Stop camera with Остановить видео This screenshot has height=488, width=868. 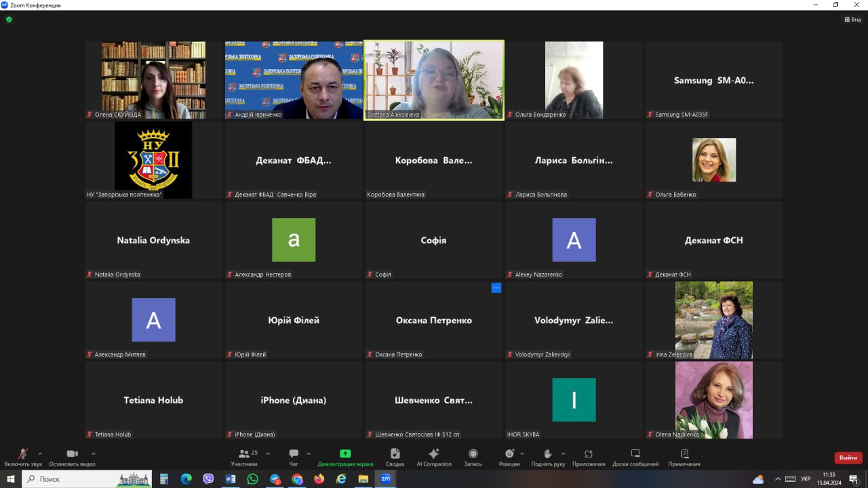click(x=72, y=457)
